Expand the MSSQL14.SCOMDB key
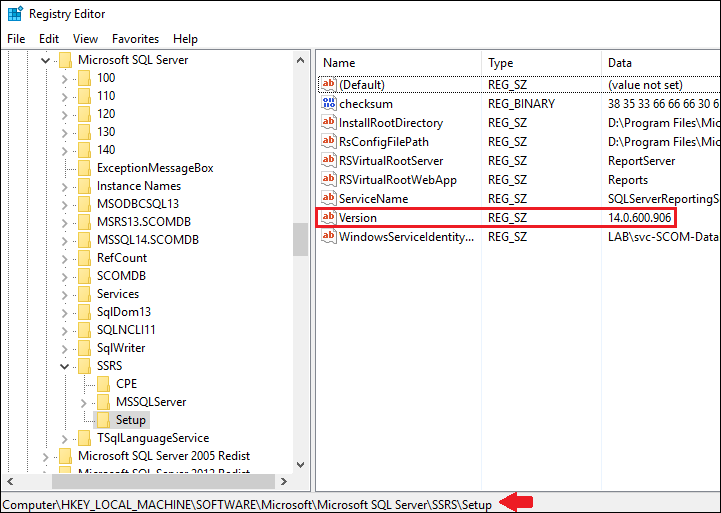The width and height of the screenshot is (721, 513). [64, 241]
